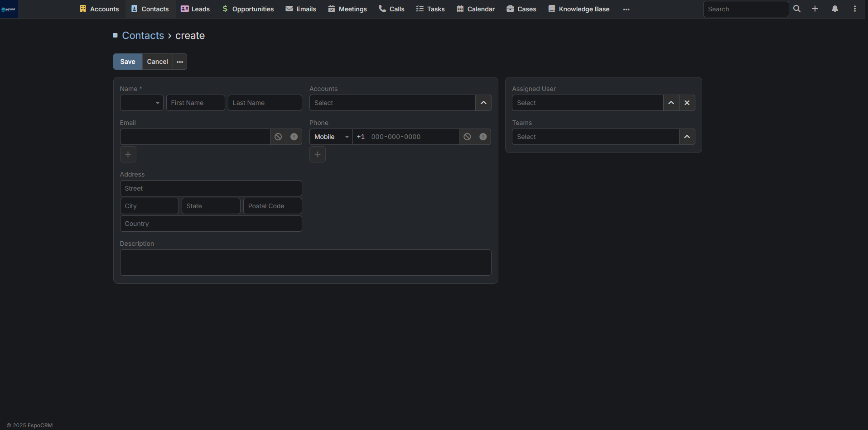
Task: Go to the Leads tab
Action: point(195,9)
